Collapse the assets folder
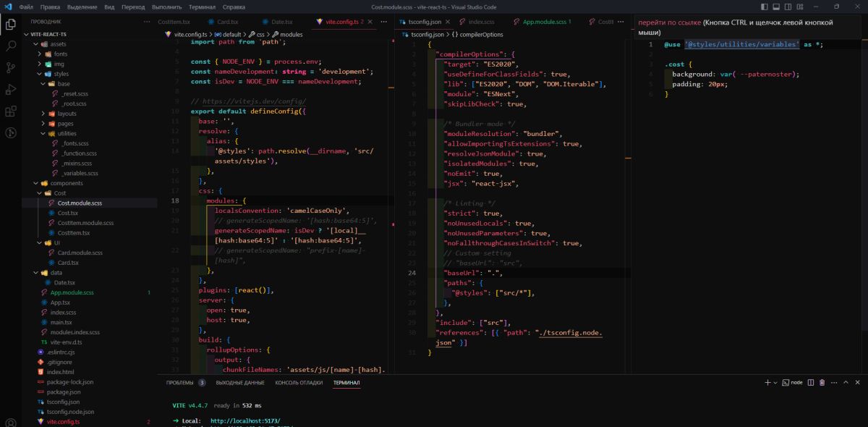 click(89, 43)
